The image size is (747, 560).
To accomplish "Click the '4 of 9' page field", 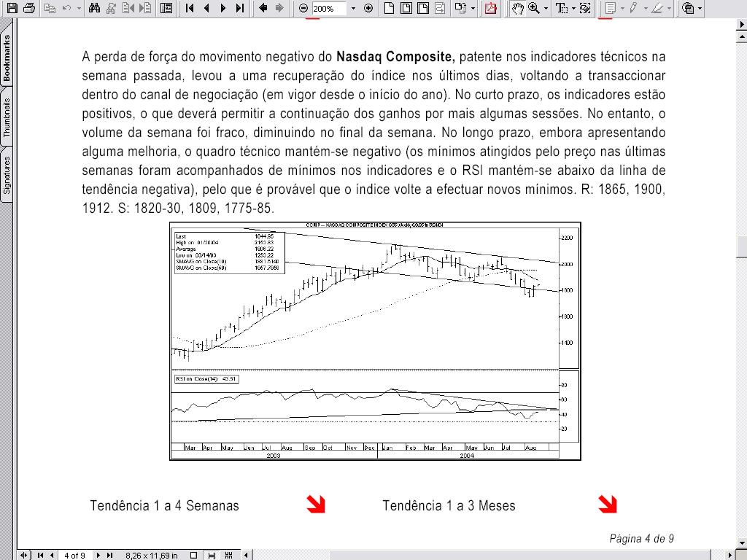I will point(74,555).
